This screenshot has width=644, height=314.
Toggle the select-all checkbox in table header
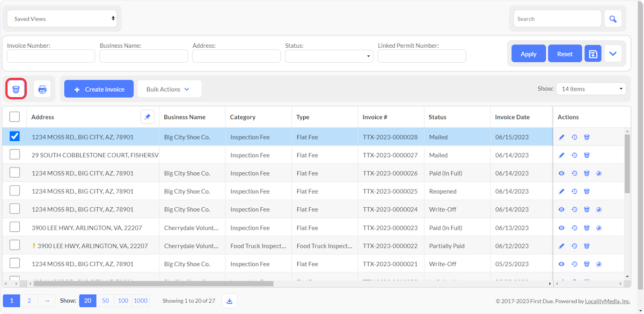pos(14,116)
